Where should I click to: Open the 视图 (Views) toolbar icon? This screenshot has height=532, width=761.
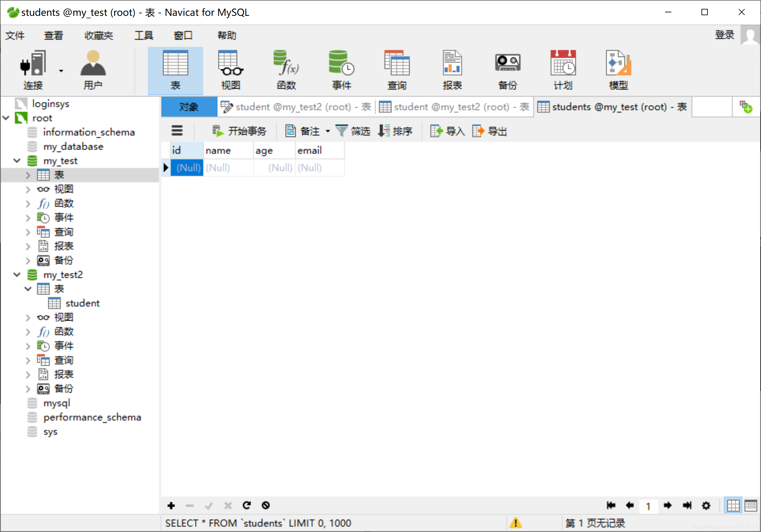(231, 70)
